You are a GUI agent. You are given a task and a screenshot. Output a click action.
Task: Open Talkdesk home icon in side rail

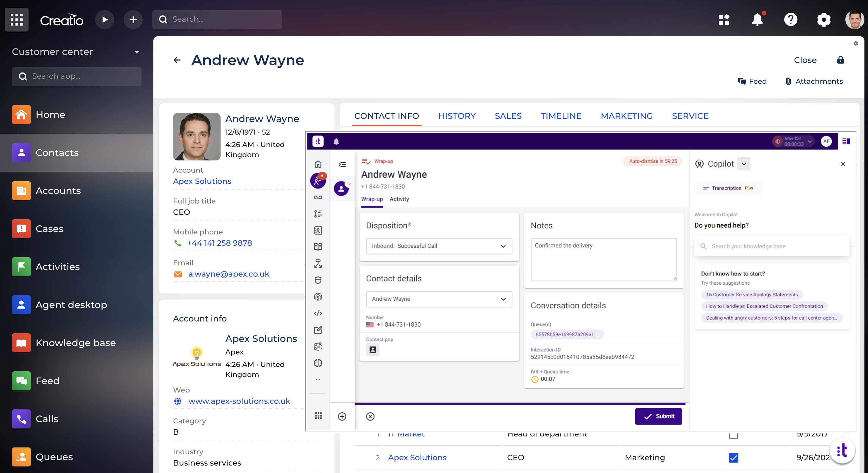click(x=318, y=164)
